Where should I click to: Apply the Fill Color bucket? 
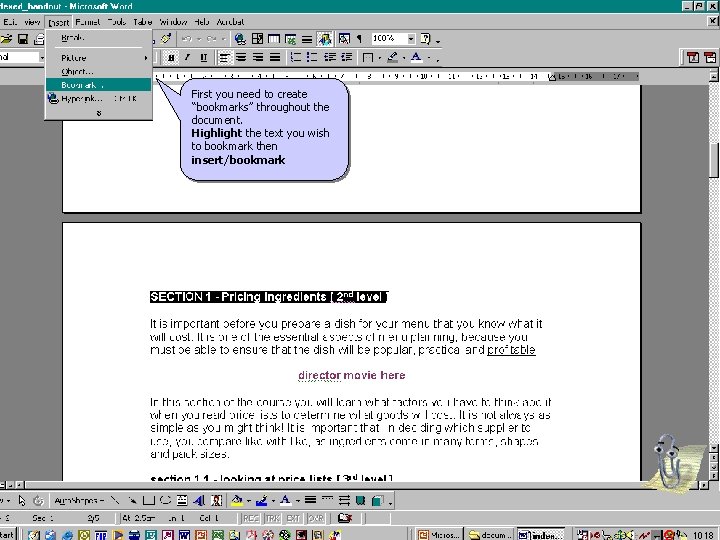tap(237, 501)
